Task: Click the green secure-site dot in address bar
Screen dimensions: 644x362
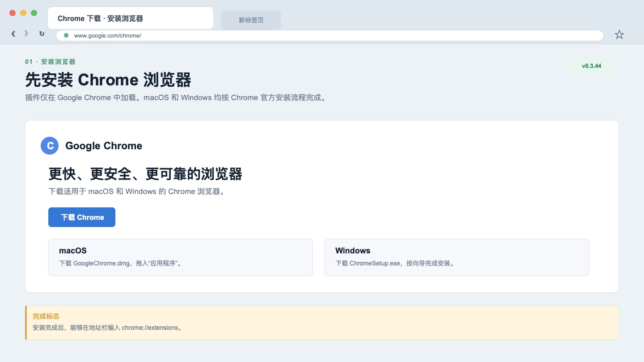Action: tap(66, 35)
